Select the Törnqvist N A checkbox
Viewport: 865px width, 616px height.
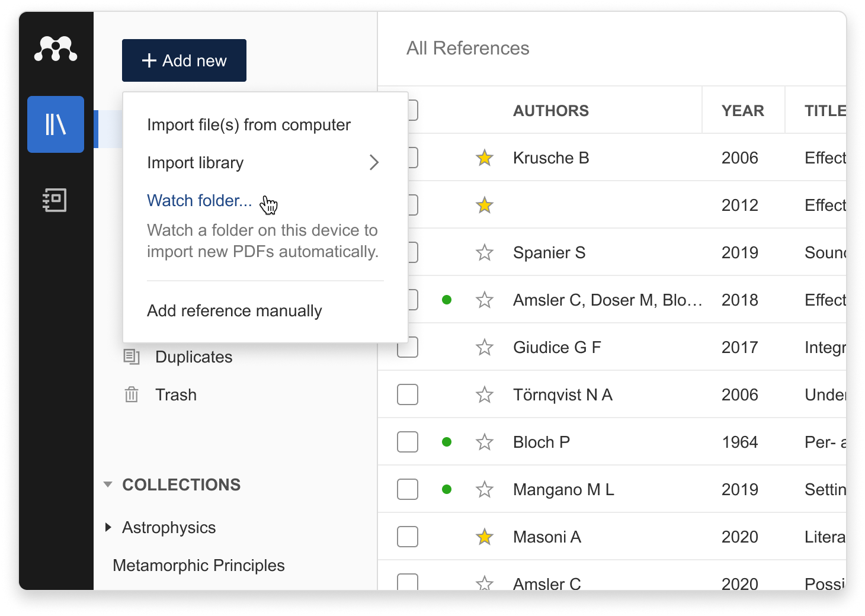[x=408, y=394]
